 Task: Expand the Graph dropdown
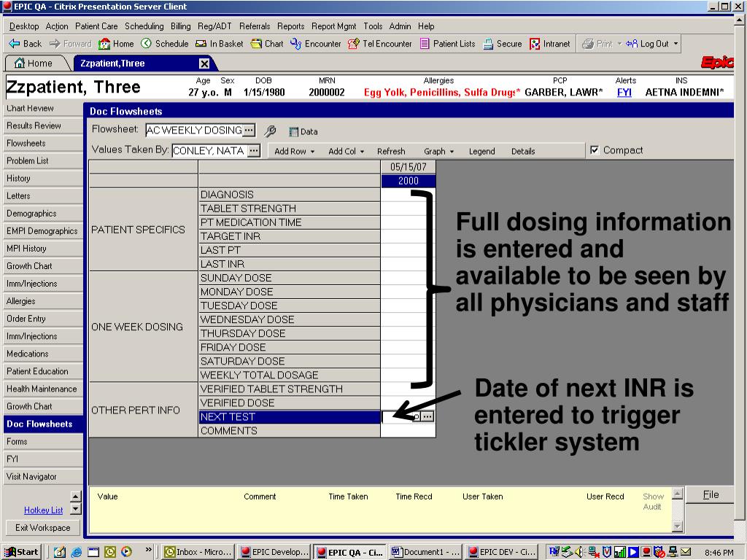[452, 152]
